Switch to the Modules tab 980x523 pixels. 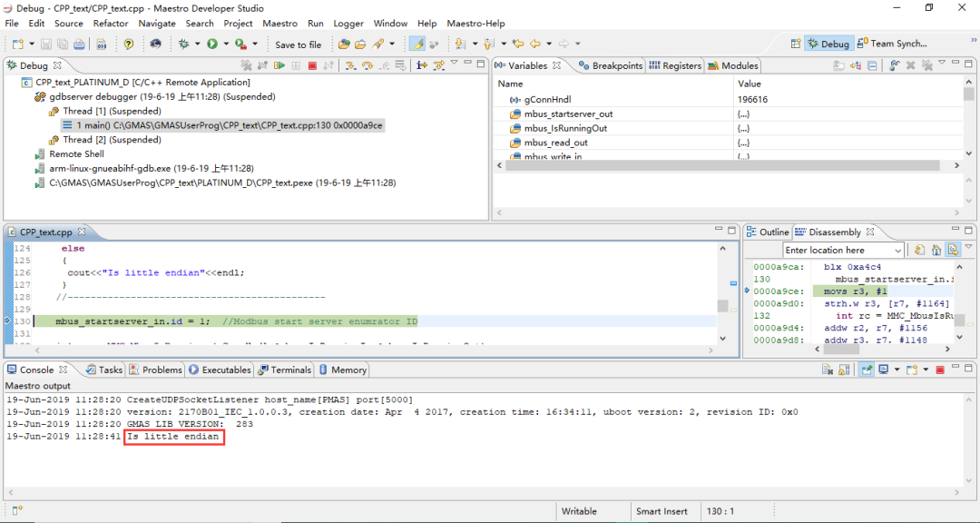pyautogui.click(x=732, y=65)
